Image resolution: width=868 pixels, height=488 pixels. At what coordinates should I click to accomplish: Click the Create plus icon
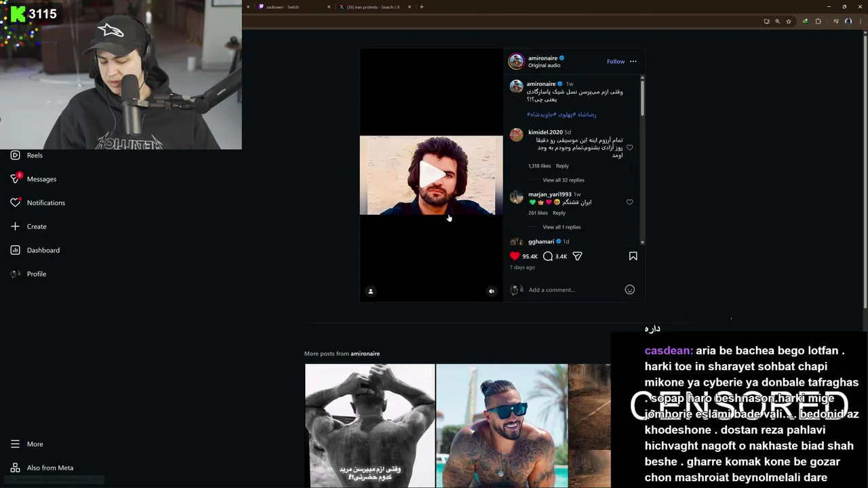tap(15, 226)
